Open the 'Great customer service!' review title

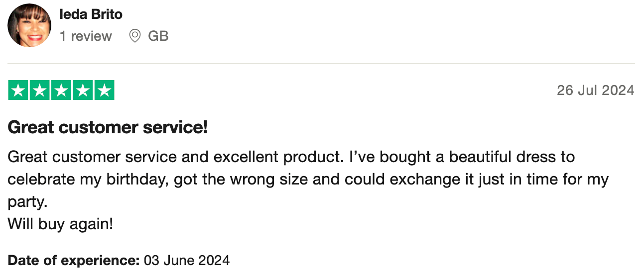(108, 128)
